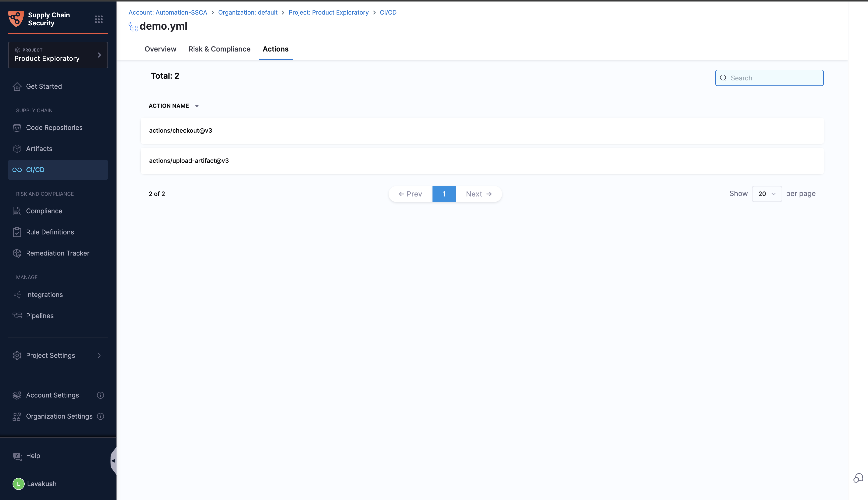Open the chat assistant icon bottom right
Viewport: 868px width, 500px height.
point(858,478)
